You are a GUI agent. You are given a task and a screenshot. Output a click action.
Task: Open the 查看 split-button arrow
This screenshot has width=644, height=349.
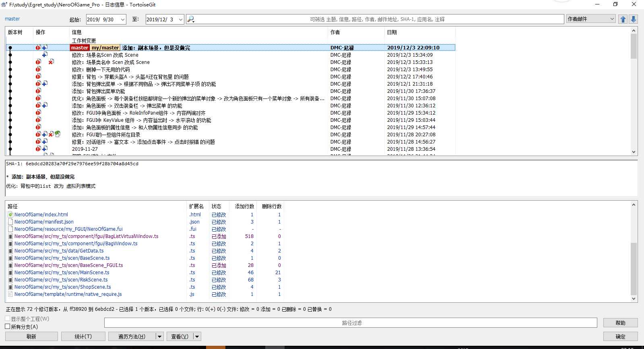point(197,337)
